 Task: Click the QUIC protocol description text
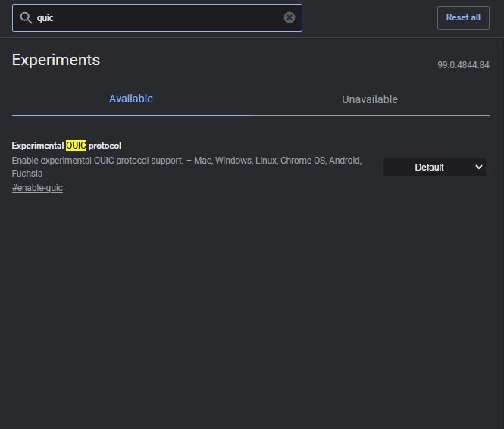pos(186,167)
